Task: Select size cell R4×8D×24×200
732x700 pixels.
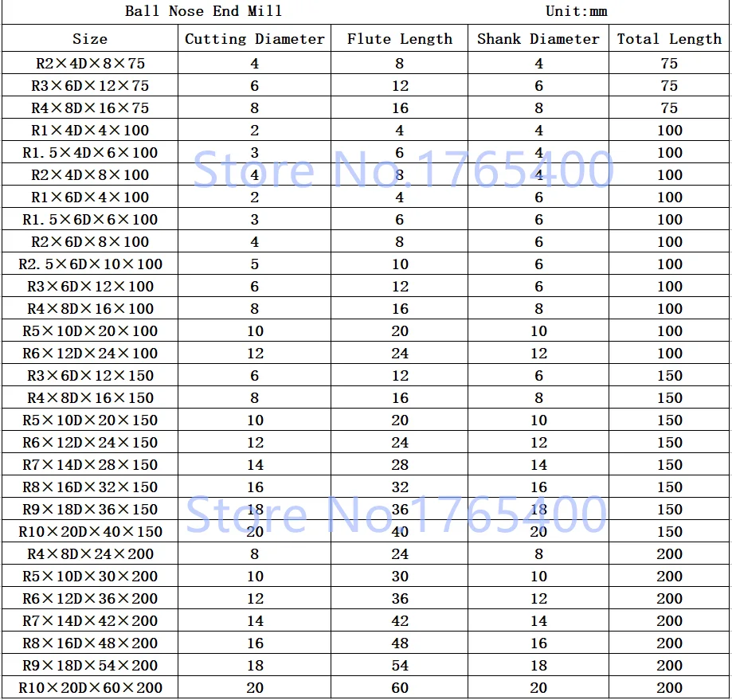Action: 90,554
